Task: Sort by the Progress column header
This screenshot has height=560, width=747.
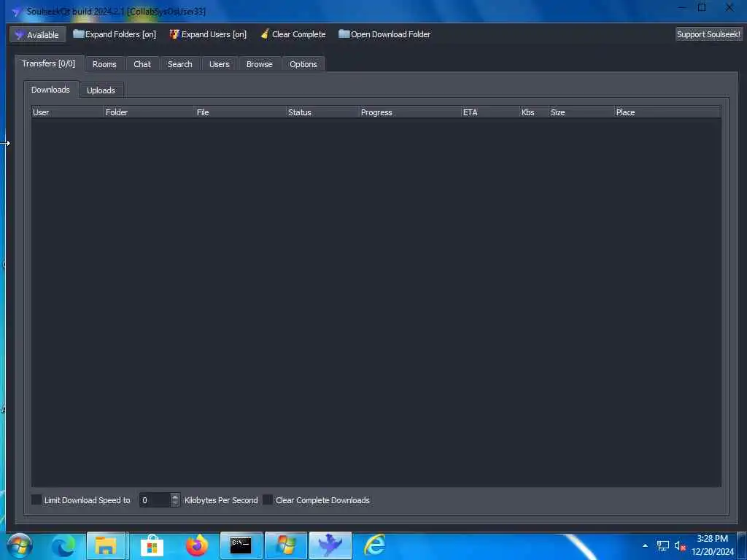Action: point(411,112)
